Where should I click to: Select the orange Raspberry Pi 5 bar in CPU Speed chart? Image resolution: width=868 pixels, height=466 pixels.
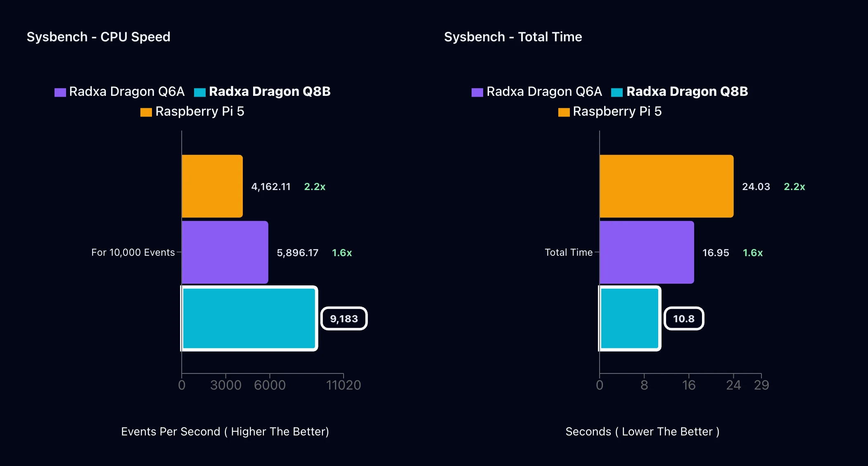pos(212,186)
